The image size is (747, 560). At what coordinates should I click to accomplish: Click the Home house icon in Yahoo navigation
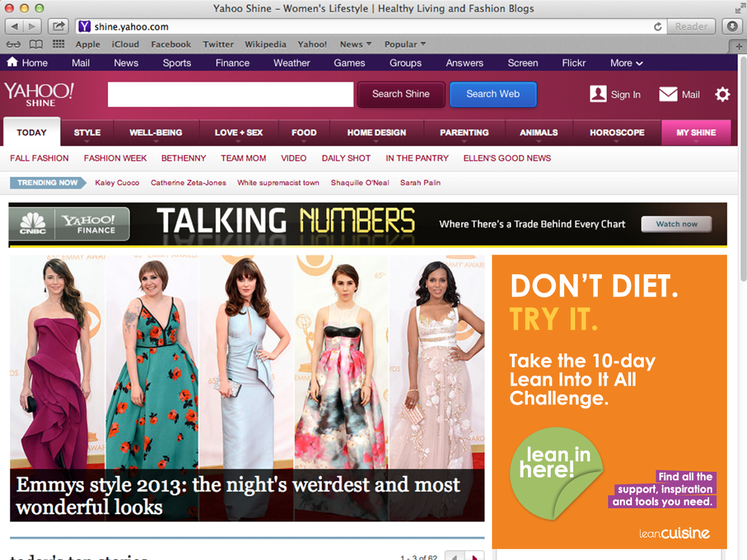[x=12, y=62]
